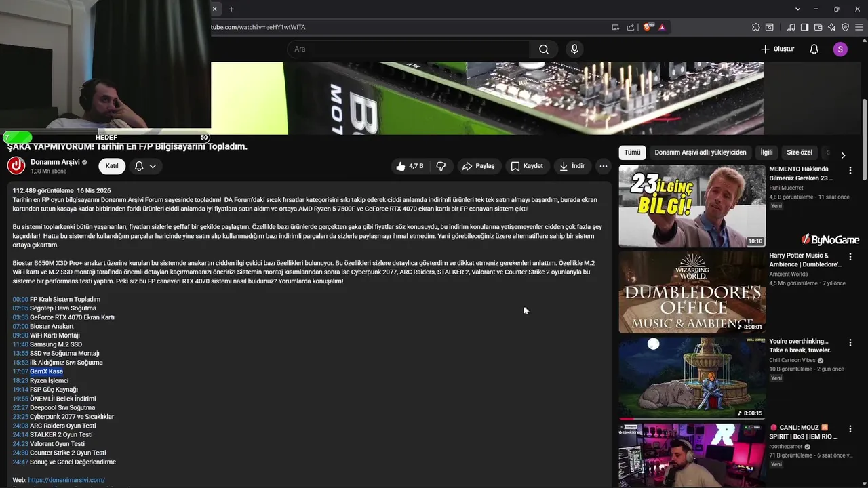868x488 pixels.
Task: Open options menu for Harry Potter Music video
Action: 850,257
